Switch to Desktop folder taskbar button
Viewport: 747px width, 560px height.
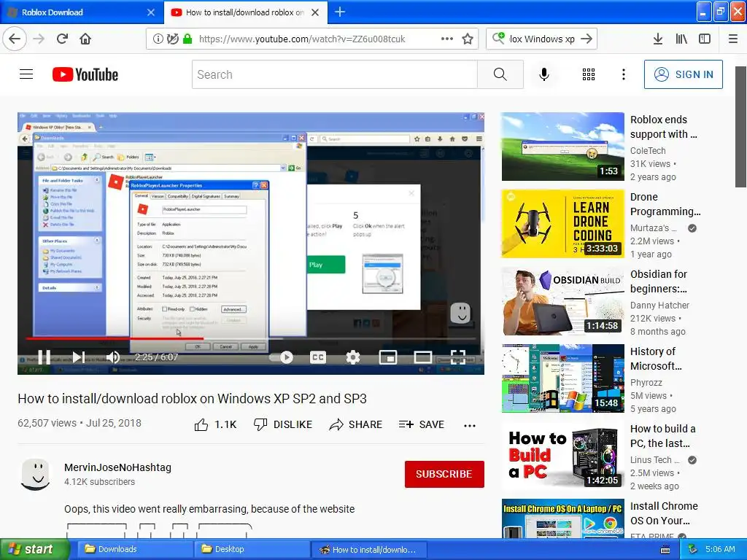coord(252,549)
